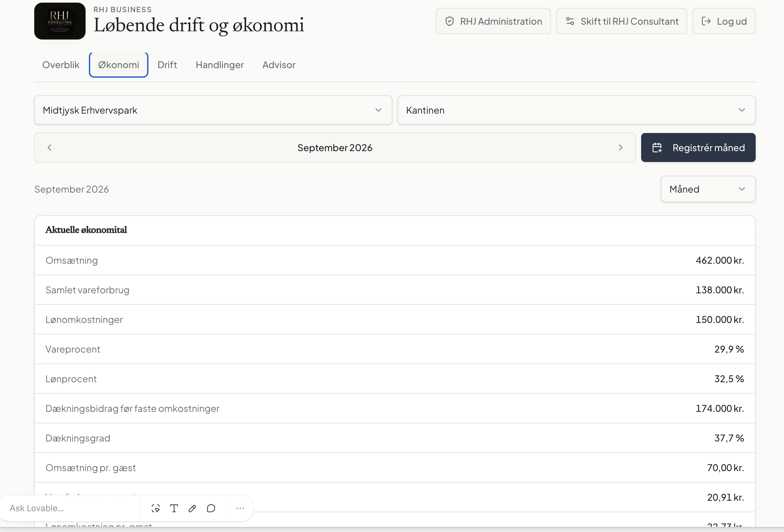Select the Økonomi tab
This screenshot has height=532, width=784.
[118, 65]
